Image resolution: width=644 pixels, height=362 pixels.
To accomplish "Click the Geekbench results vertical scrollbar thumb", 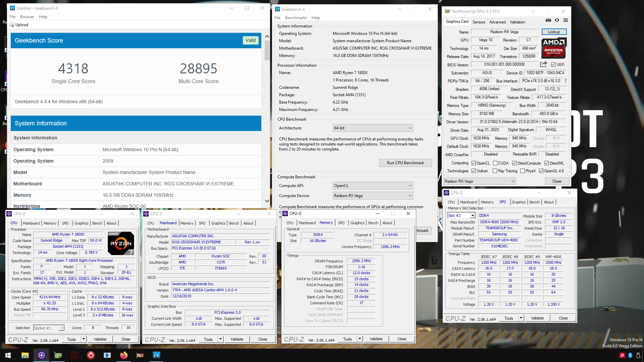I will point(267,50).
